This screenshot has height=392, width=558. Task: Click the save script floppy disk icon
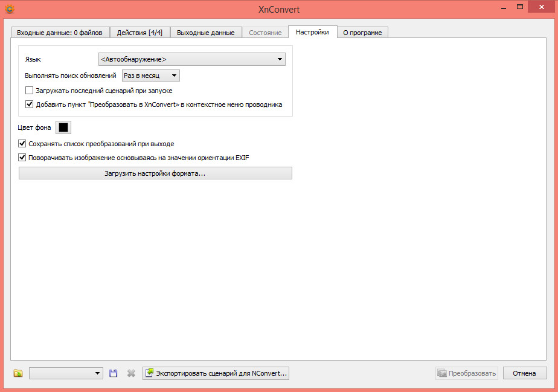(113, 373)
